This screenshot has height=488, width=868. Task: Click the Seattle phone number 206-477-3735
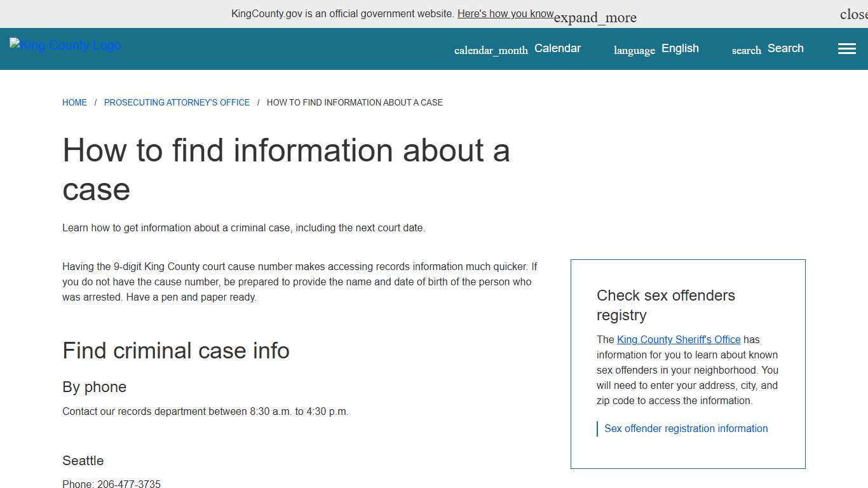pyautogui.click(x=129, y=484)
